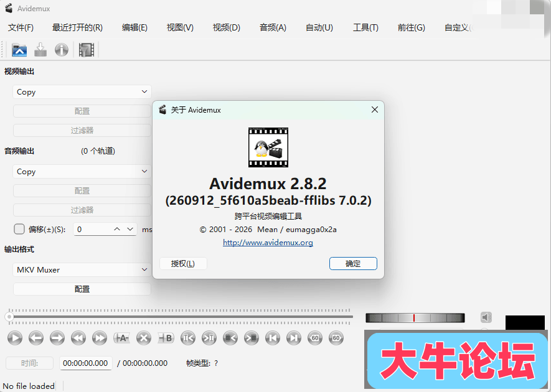Click the filmstrip video filters toolbar icon

point(87,50)
